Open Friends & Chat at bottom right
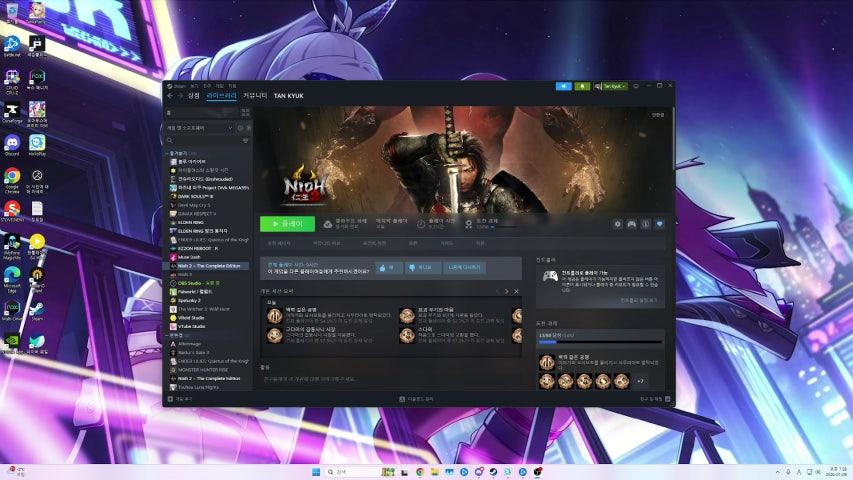The image size is (853, 480). [654, 399]
